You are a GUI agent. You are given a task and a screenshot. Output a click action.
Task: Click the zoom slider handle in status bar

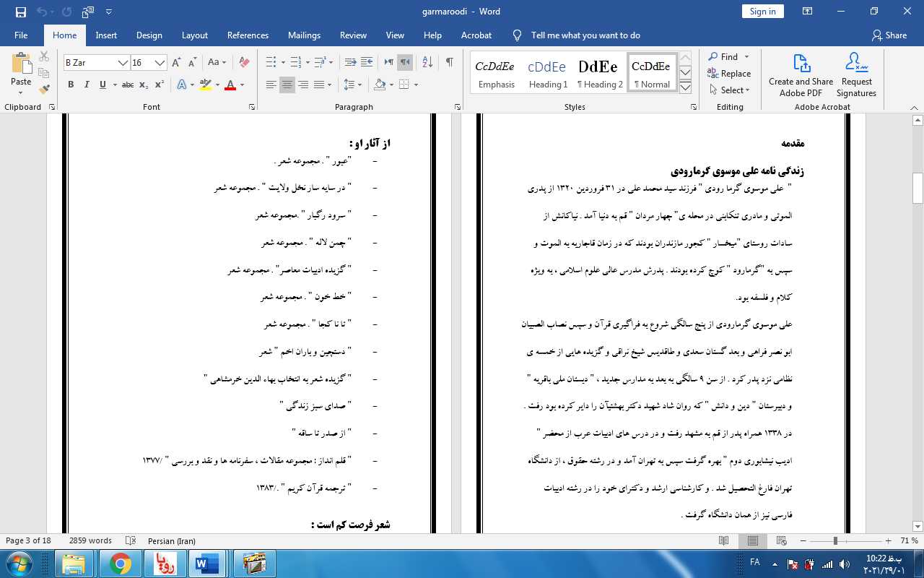(835, 541)
